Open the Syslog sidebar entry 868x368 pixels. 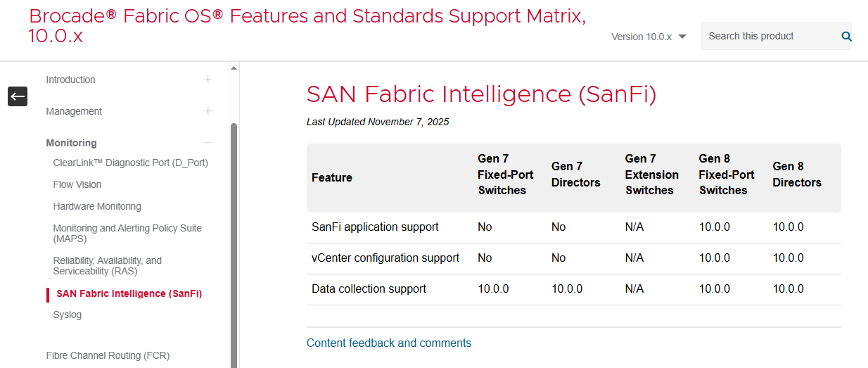68,315
